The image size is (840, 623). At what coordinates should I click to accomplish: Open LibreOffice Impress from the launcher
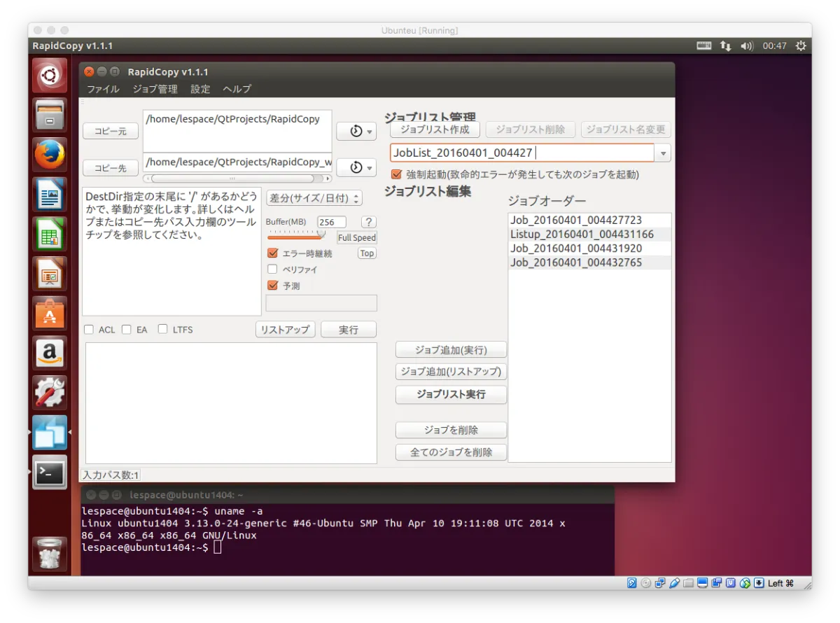[x=49, y=274]
